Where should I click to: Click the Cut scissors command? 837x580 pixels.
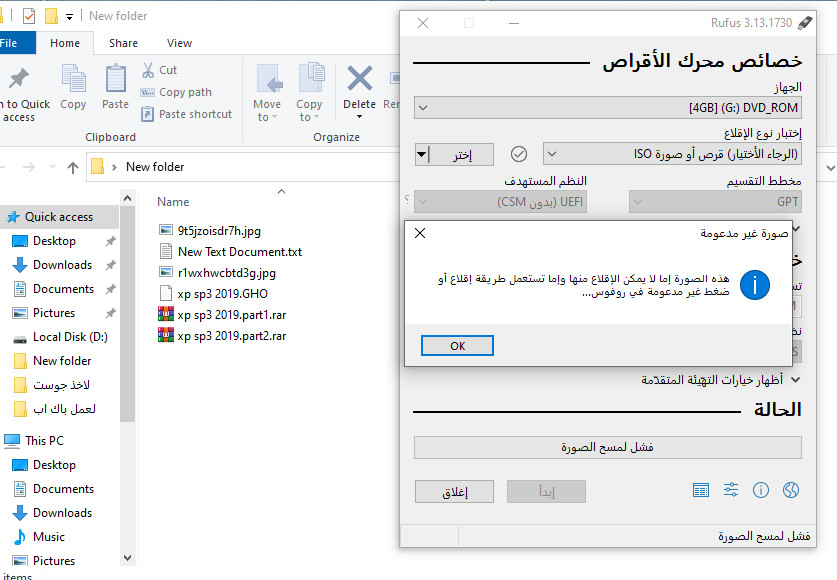click(x=159, y=70)
